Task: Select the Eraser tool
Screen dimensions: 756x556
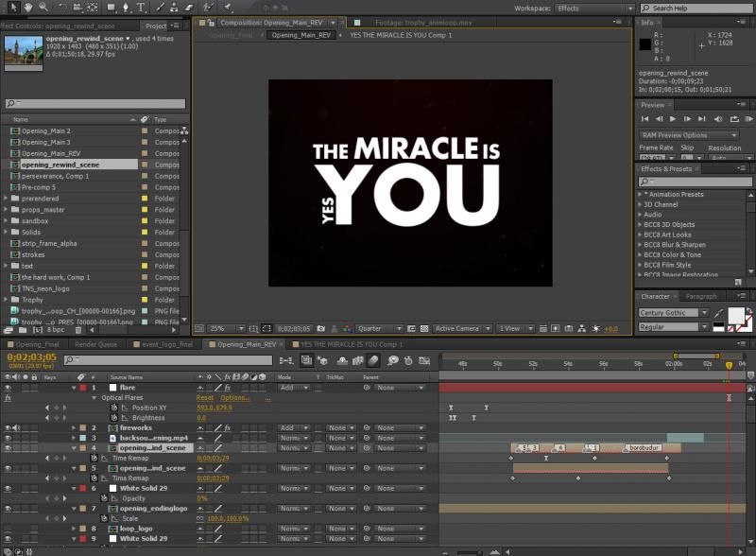Action: coord(188,8)
